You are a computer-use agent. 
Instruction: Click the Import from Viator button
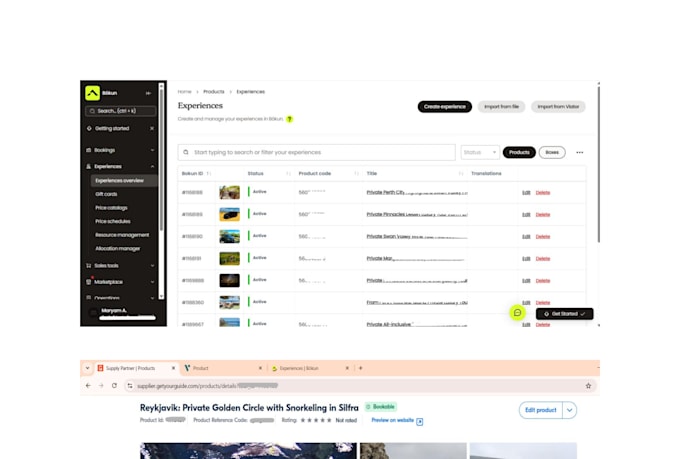(558, 107)
